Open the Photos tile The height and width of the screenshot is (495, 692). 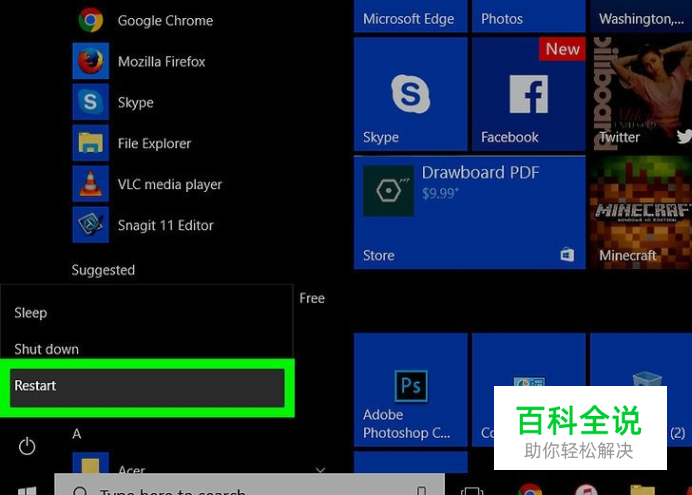pyautogui.click(x=529, y=16)
